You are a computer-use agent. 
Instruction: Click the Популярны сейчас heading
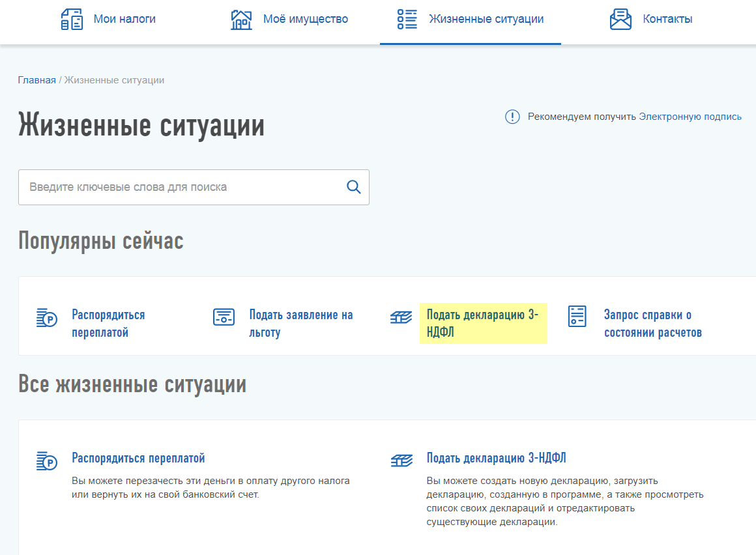(x=101, y=240)
